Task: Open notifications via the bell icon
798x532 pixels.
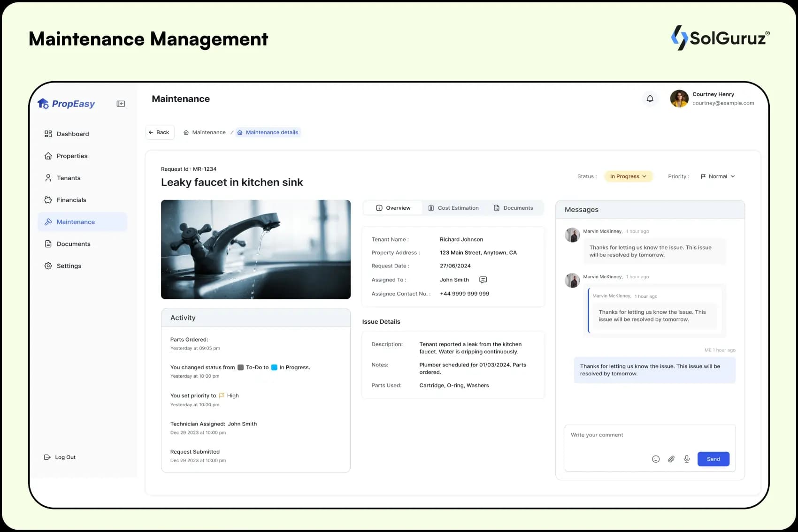Action: coord(650,99)
